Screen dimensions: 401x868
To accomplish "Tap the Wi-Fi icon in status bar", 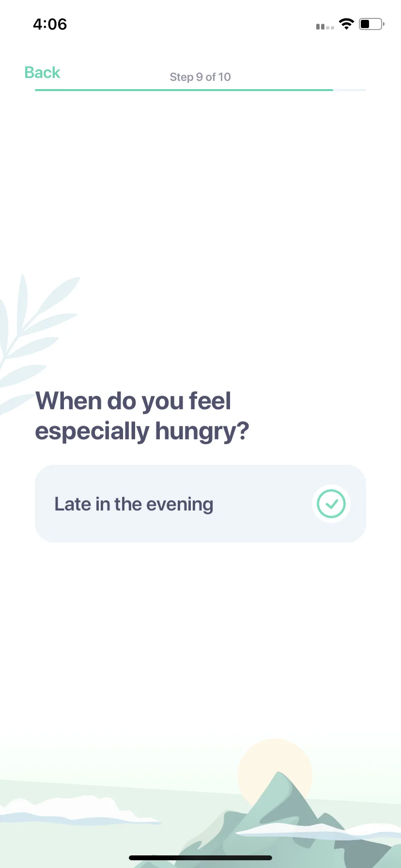I will click(346, 24).
